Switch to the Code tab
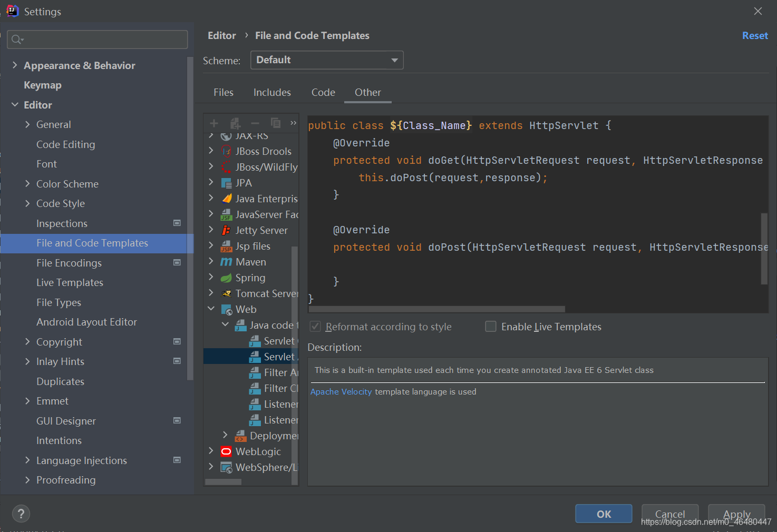Screen dimensions: 777x532 pyautogui.click(x=323, y=92)
